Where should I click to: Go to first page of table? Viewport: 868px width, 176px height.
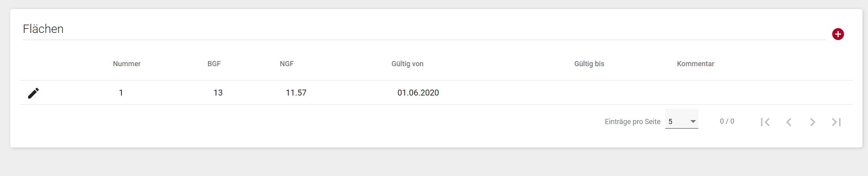pyautogui.click(x=765, y=122)
